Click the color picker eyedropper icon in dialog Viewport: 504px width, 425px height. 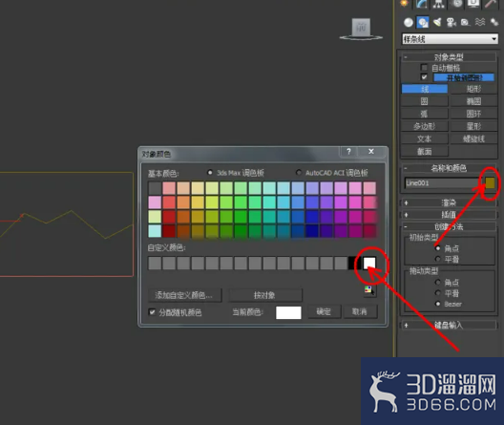(x=368, y=290)
